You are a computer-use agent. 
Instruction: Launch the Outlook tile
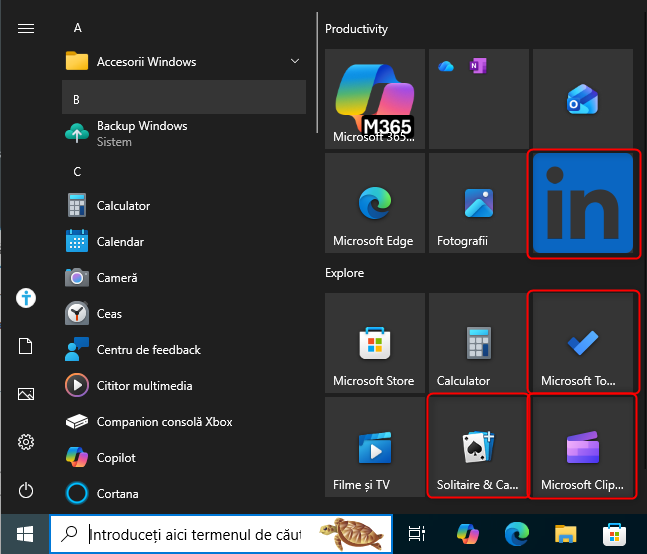[583, 99]
